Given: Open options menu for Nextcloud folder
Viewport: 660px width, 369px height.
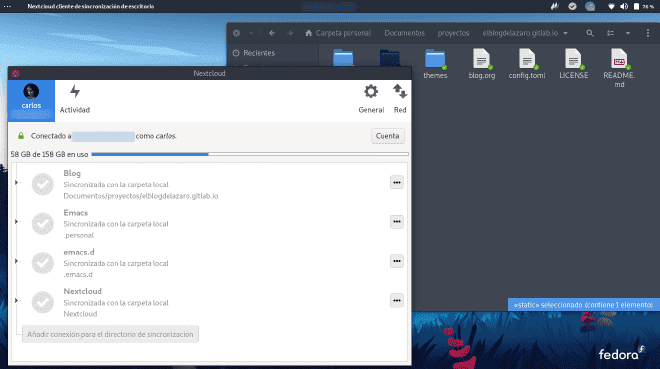Looking at the screenshot, I should tap(397, 300).
